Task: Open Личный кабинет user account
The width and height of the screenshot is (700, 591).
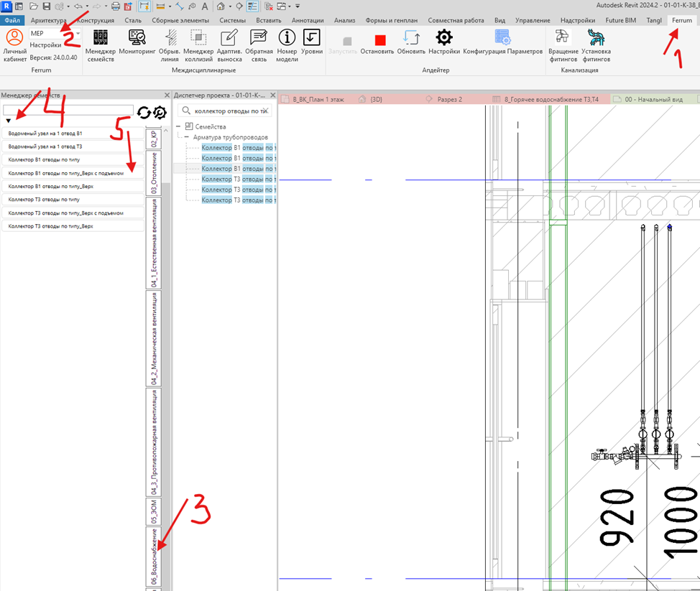Action: (x=14, y=45)
